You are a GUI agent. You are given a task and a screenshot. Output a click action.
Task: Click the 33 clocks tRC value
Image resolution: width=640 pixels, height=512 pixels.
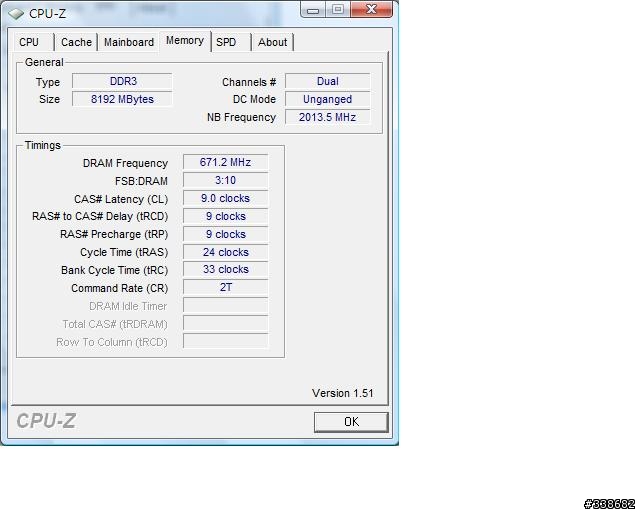pos(225,269)
